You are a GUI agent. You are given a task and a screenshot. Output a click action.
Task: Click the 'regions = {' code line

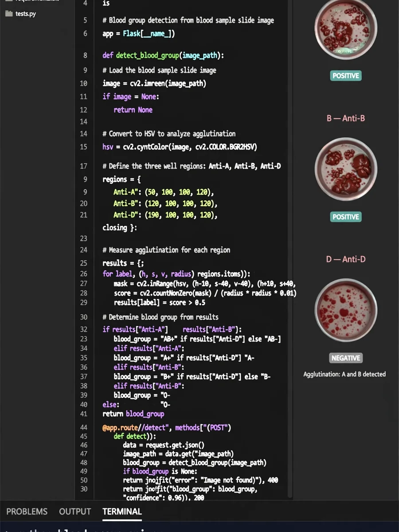121,180
